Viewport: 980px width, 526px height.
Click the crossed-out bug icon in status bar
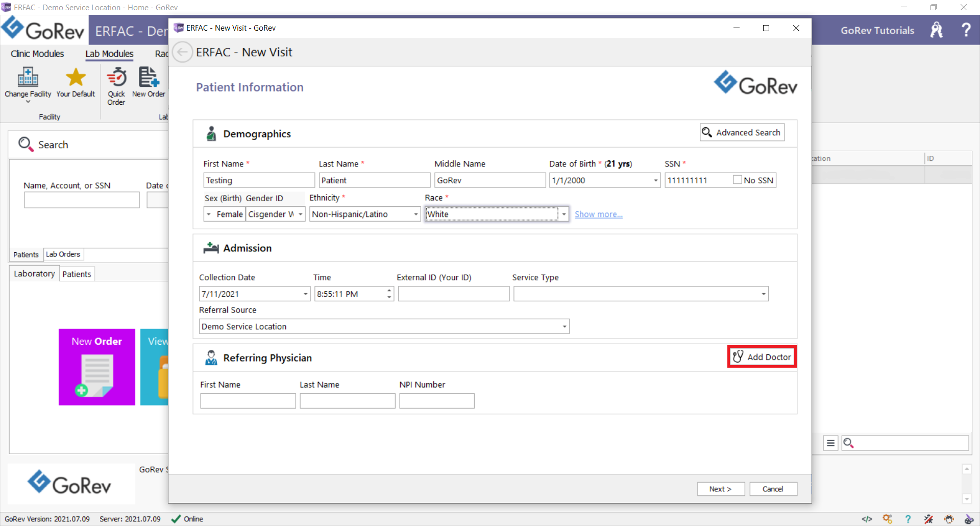[928, 519]
